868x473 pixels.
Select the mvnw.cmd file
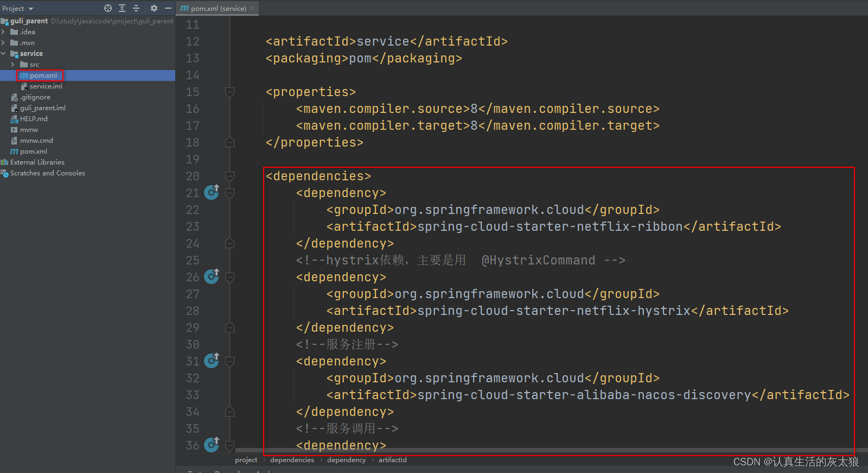click(x=32, y=141)
